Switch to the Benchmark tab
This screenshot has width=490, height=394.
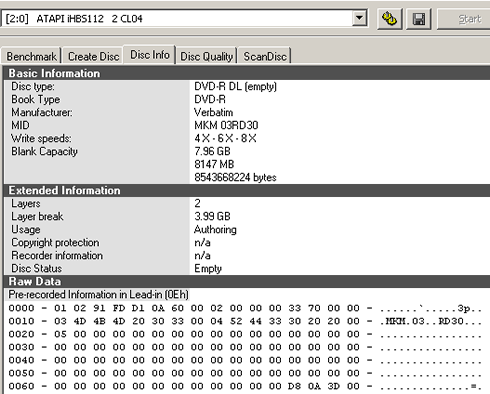point(31,56)
